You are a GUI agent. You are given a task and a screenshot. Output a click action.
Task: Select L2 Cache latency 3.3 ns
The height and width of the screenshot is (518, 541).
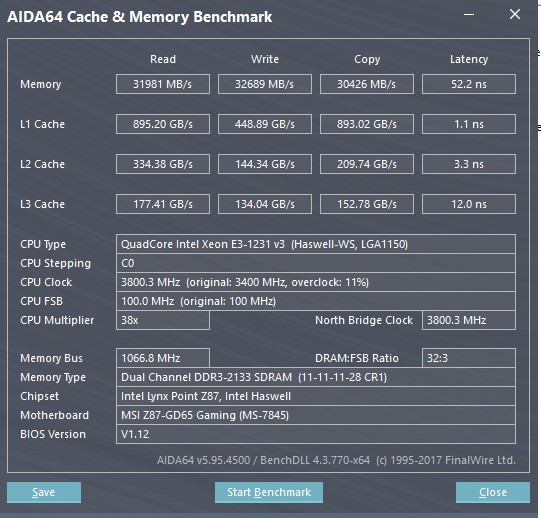(x=469, y=164)
